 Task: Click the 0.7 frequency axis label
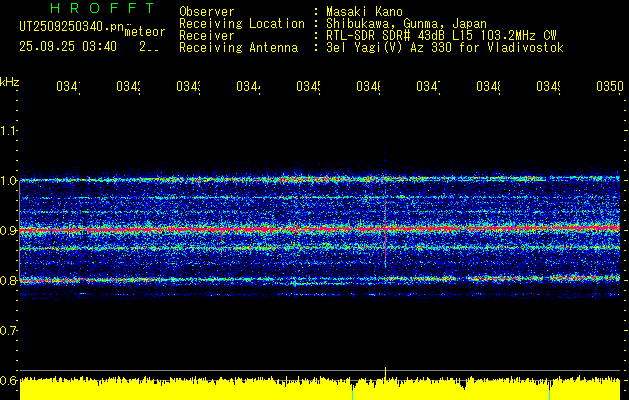(x=9, y=330)
